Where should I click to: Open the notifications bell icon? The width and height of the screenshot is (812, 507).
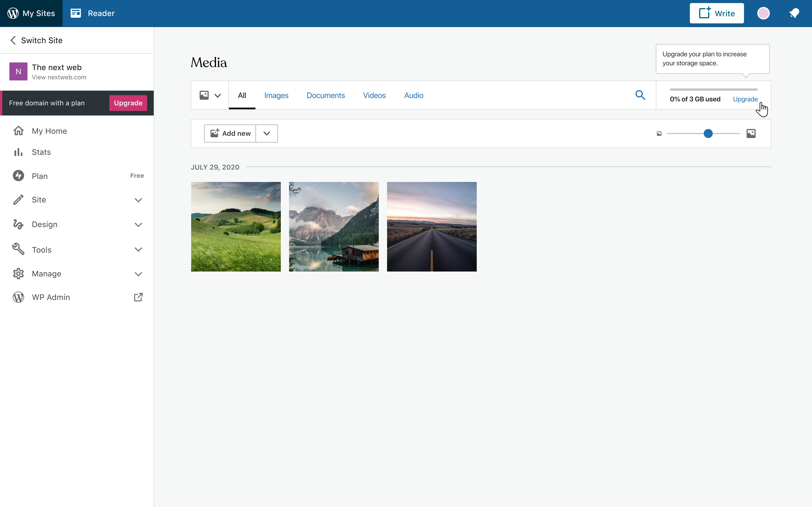click(794, 14)
